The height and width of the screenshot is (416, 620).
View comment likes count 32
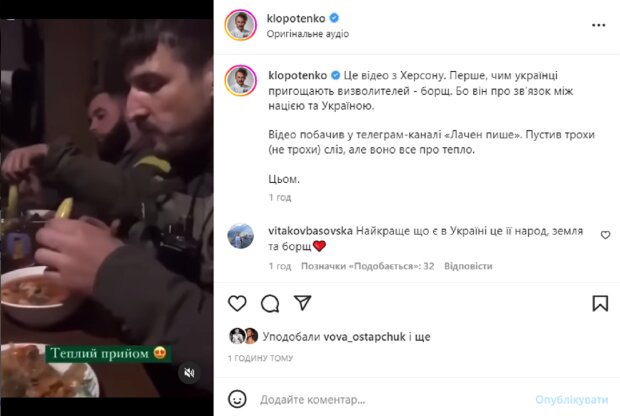pos(367,266)
